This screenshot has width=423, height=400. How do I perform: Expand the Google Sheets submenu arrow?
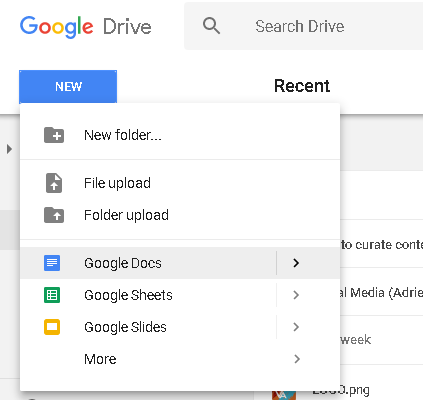296,295
